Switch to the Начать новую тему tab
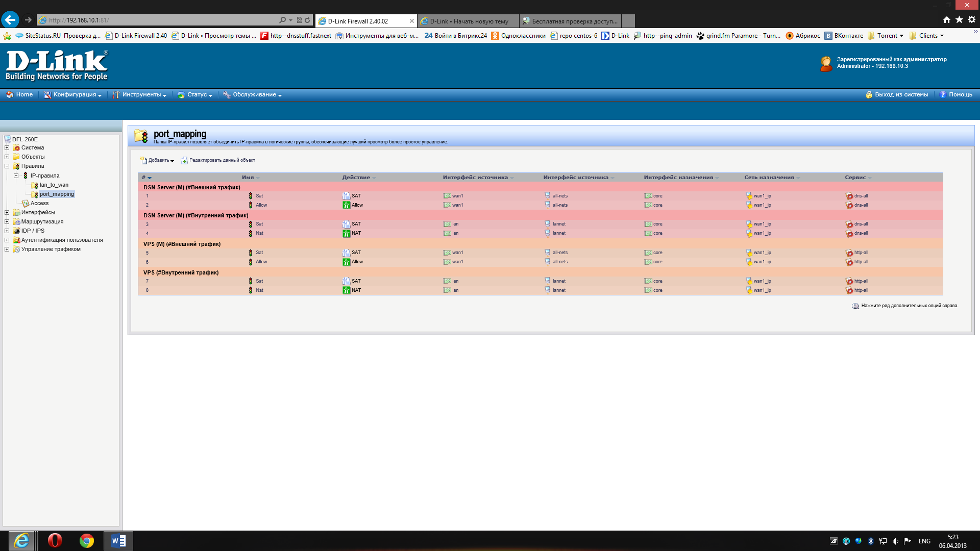Viewport: 980px width, 551px height. click(468, 21)
